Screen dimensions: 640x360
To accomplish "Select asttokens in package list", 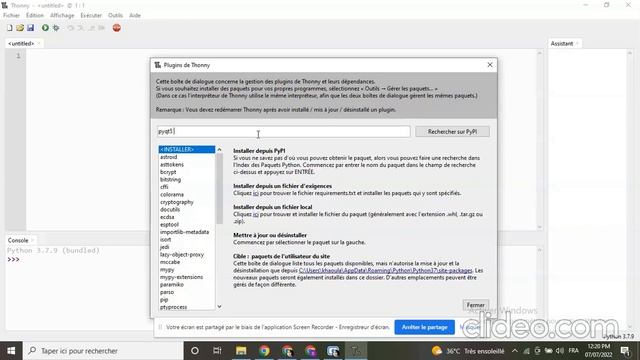I will coord(172,164).
